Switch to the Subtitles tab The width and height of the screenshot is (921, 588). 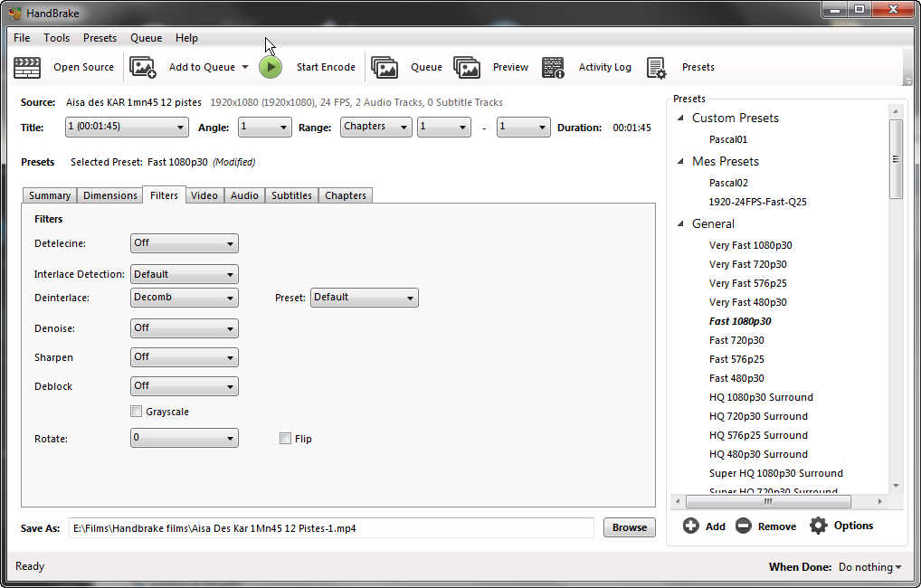tap(291, 195)
